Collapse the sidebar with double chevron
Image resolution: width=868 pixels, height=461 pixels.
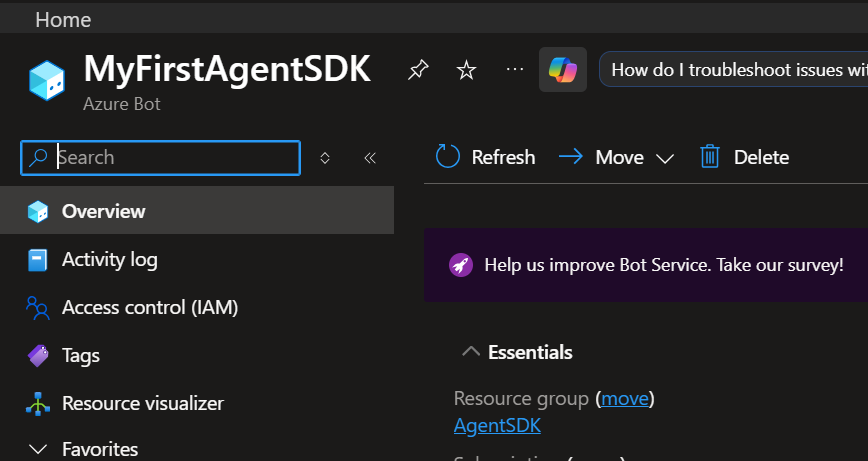point(370,158)
